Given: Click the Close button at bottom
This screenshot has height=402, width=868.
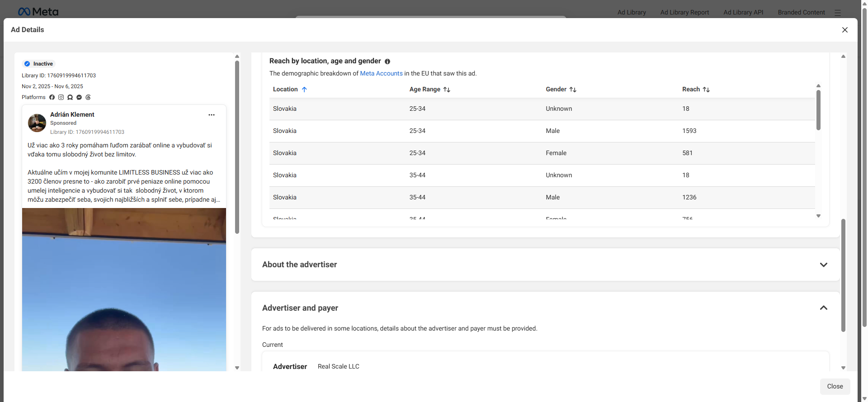Looking at the screenshot, I should pyautogui.click(x=835, y=386).
